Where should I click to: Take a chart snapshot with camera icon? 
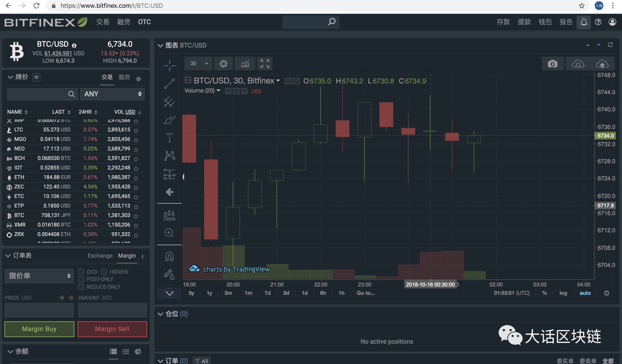pos(553,64)
